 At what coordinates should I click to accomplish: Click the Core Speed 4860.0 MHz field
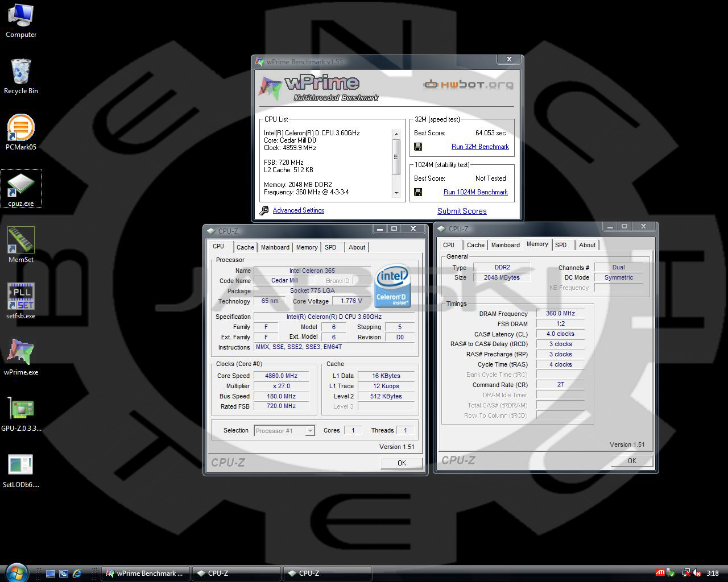282,376
